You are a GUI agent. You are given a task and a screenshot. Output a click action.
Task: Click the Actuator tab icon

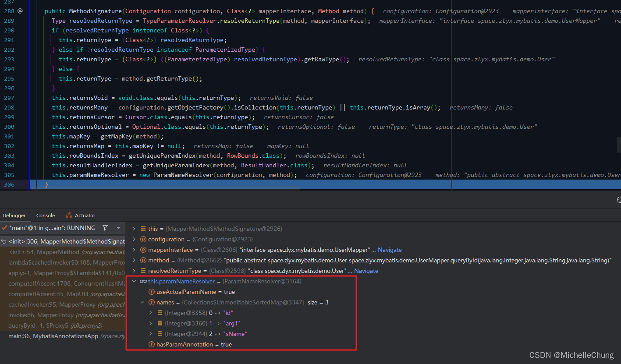click(68, 215)
